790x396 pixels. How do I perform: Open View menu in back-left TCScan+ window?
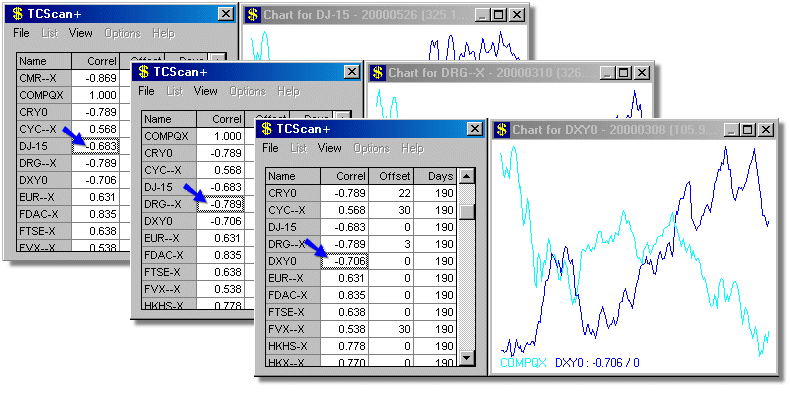81,33
